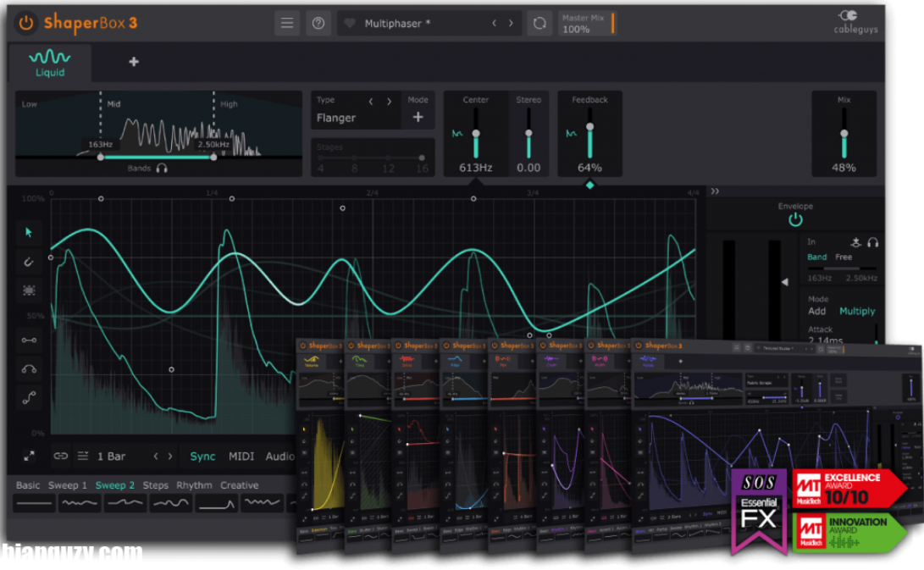Set envelope Mode to Add
The height and width of the screenshot is (570, 924).
816,311
